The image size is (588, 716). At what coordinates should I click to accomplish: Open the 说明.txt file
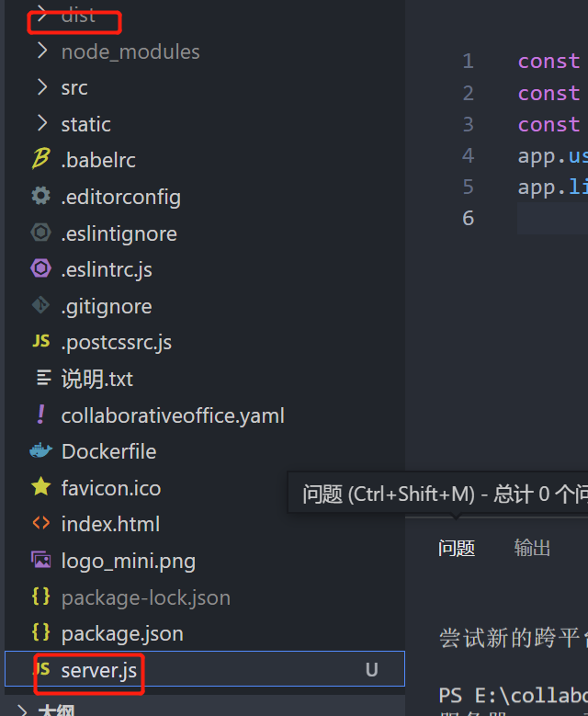[x=96, y=379]
